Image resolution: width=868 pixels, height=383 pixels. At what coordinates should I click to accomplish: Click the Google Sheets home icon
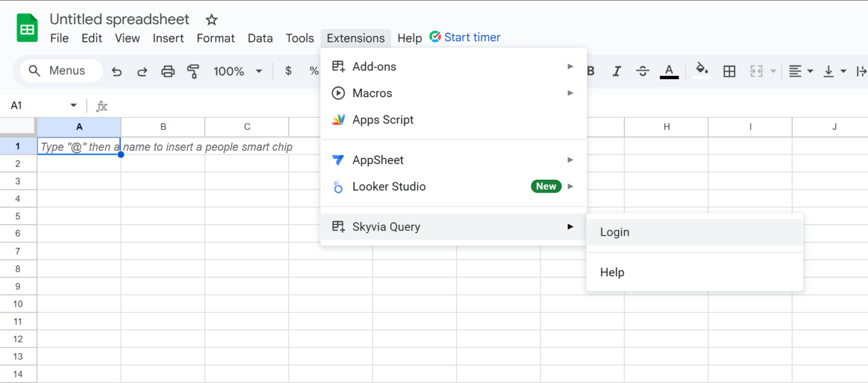click(27, 27)
